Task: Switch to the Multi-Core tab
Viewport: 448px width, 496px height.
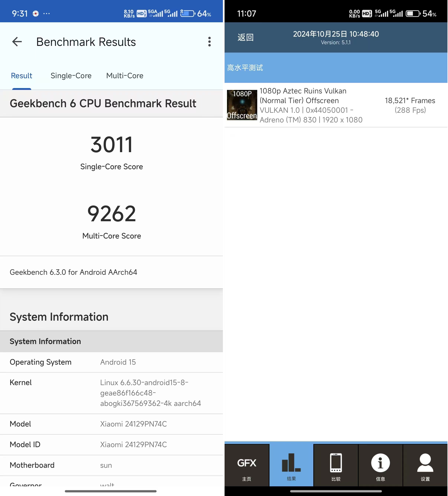Action: pyautogui.click(x=125, y=76)
